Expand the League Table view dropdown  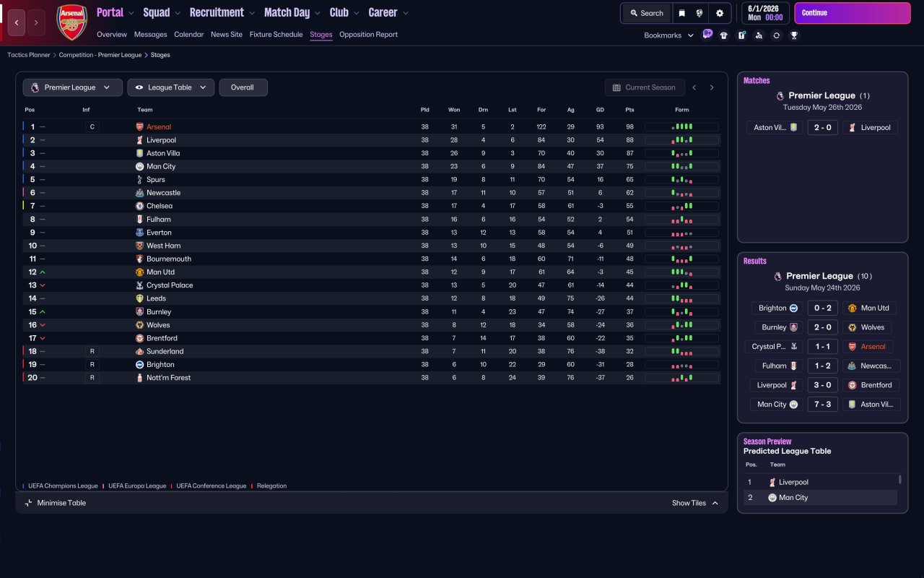pos(171,87)
